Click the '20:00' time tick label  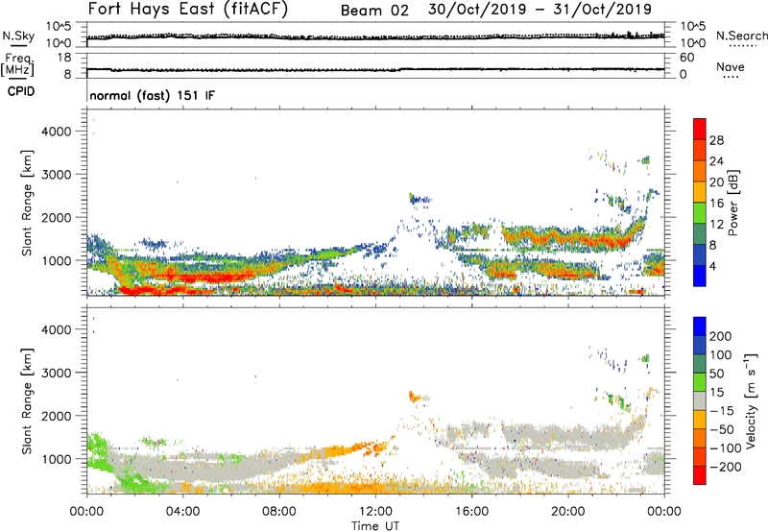pos(568,512)
